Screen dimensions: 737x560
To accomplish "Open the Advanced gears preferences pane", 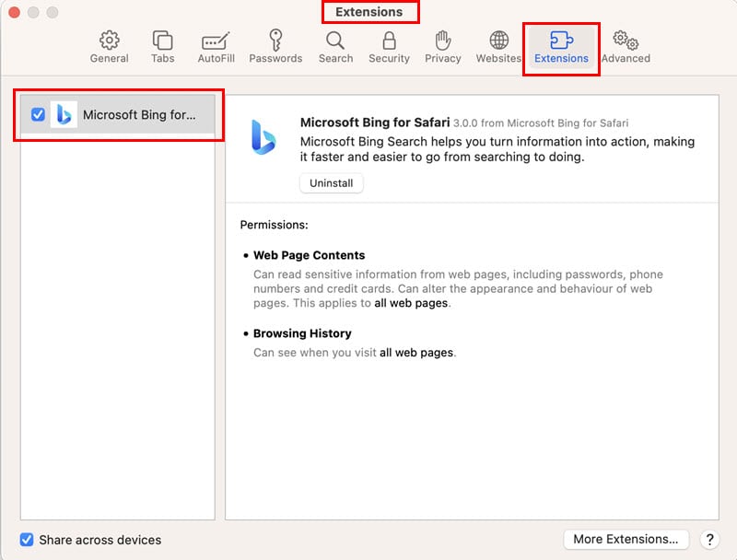I will click(x=626, y=47).
